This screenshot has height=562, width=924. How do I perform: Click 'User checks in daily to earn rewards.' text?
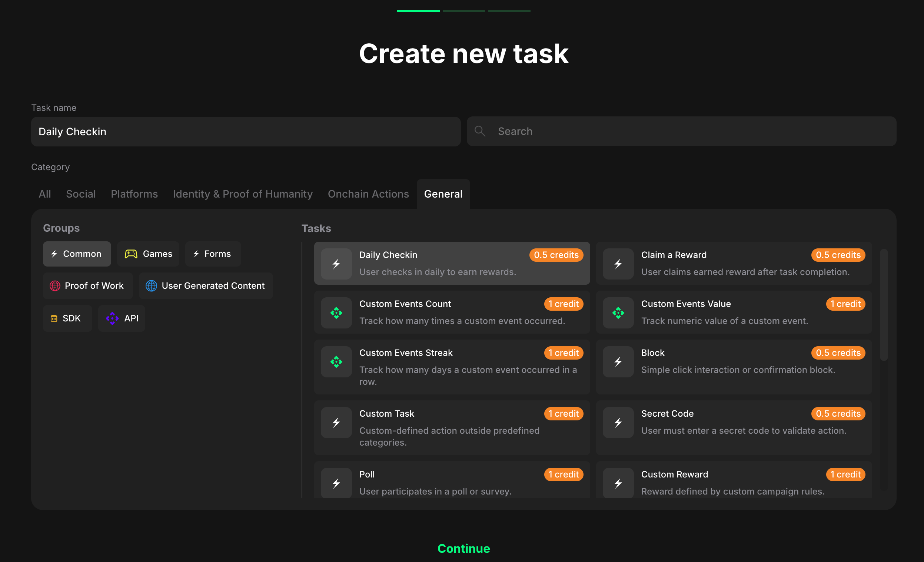tap(438, 272)
